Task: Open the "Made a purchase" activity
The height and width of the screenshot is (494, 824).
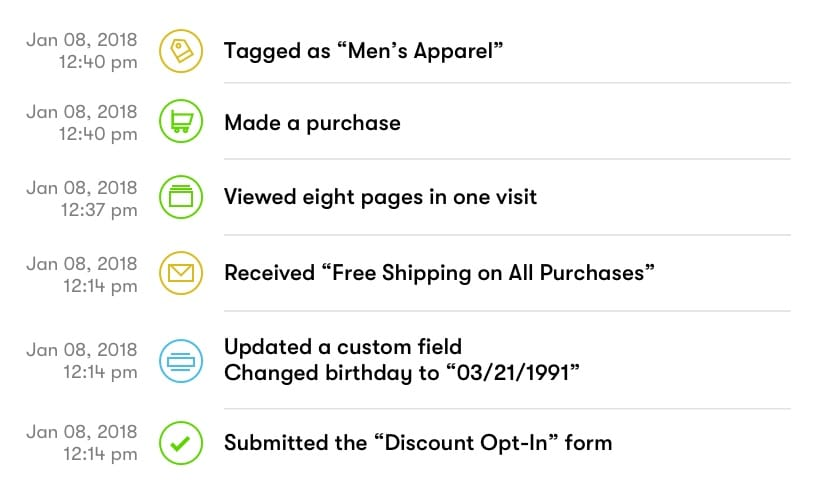Action: click(x=312, y=123)
